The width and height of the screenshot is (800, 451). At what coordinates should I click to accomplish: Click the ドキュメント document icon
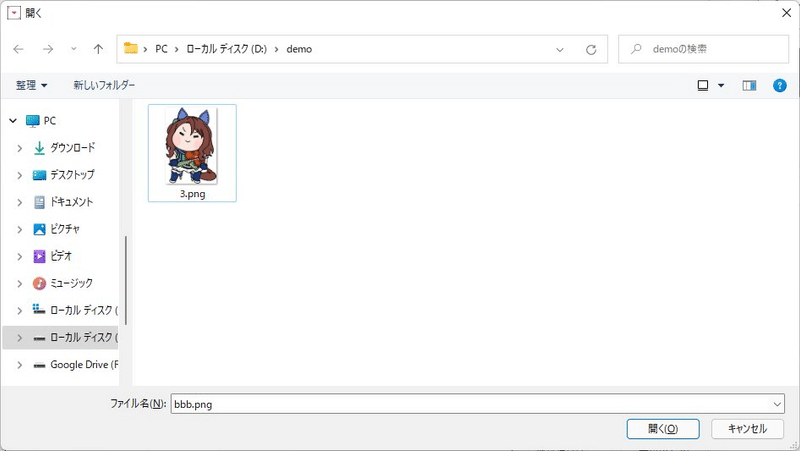(x=39, y=202)
